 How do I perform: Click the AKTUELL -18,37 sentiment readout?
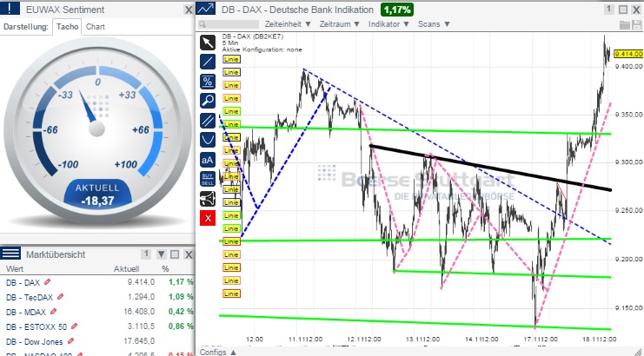point(97,194)
